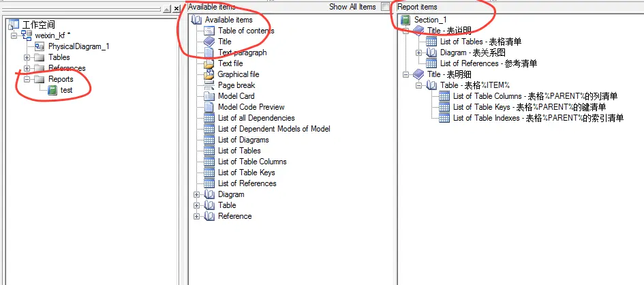Select the Section_1 label in Report items

[x=431, y=20]
